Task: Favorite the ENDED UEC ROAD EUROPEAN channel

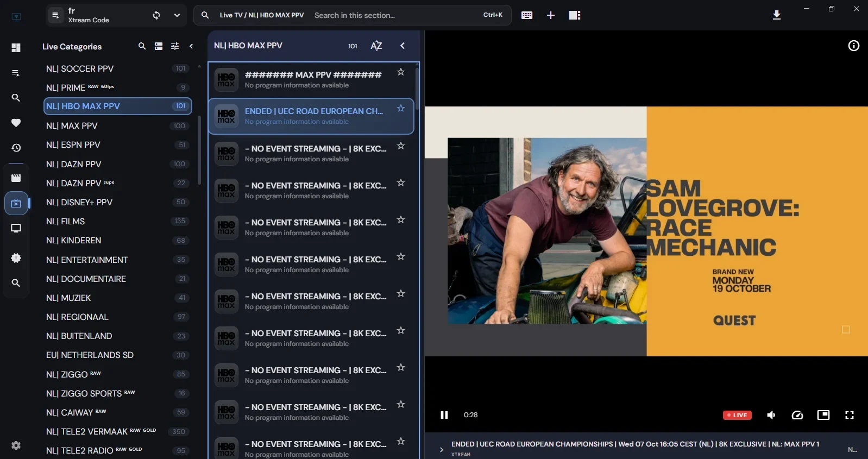Action: point(401,108)
